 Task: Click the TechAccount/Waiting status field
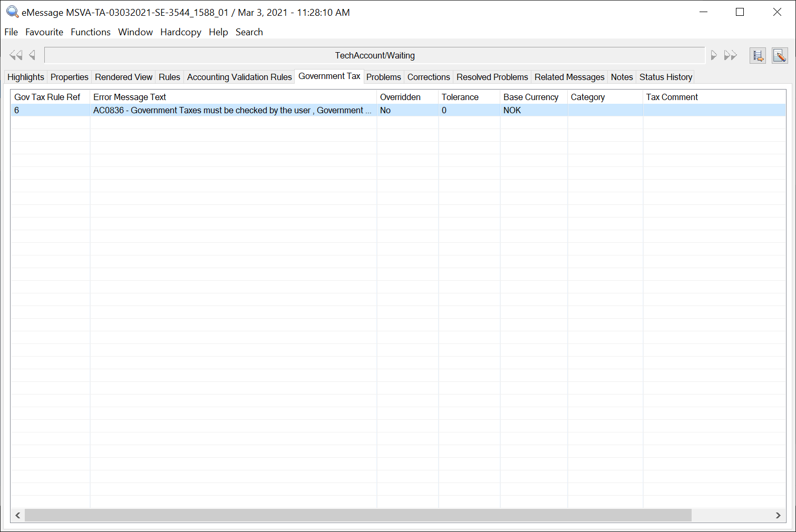[x=374, y=55]
